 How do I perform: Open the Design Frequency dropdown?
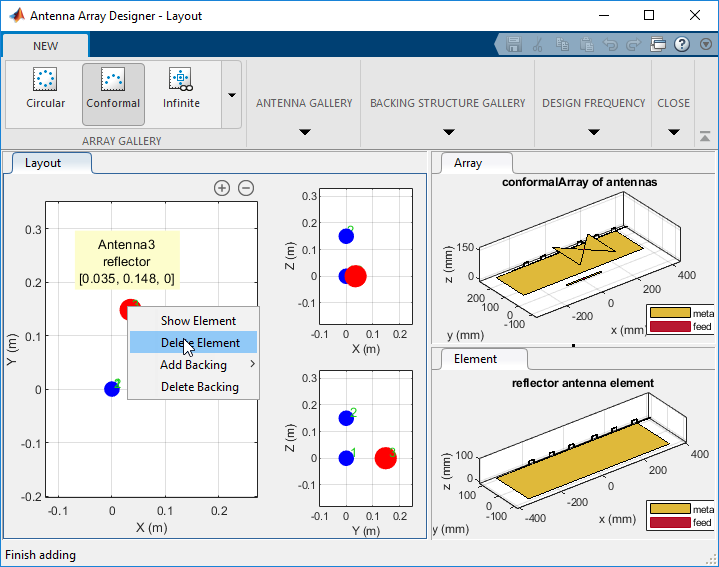point(594,132)
